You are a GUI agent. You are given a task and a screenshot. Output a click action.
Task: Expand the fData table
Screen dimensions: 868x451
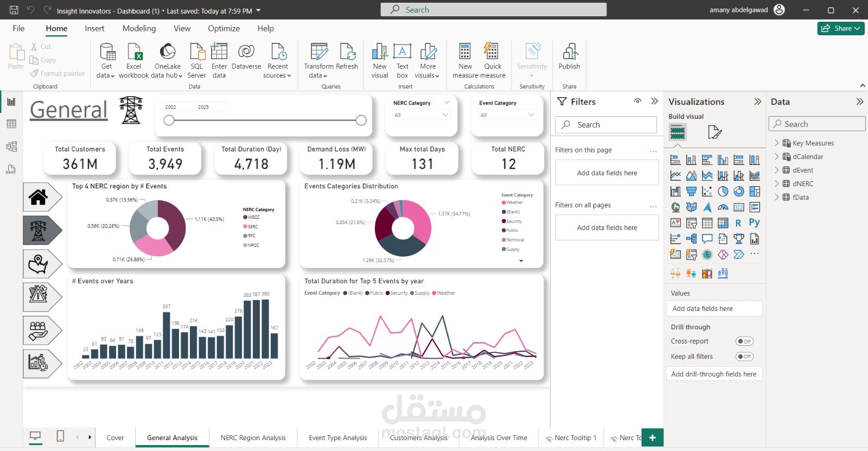tap(776, 197)
